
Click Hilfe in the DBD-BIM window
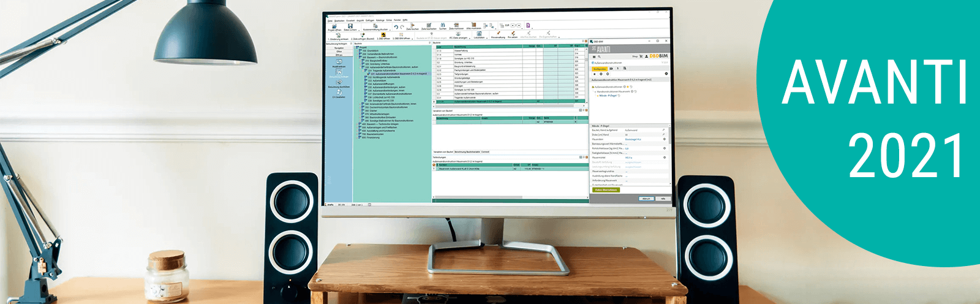662,199
